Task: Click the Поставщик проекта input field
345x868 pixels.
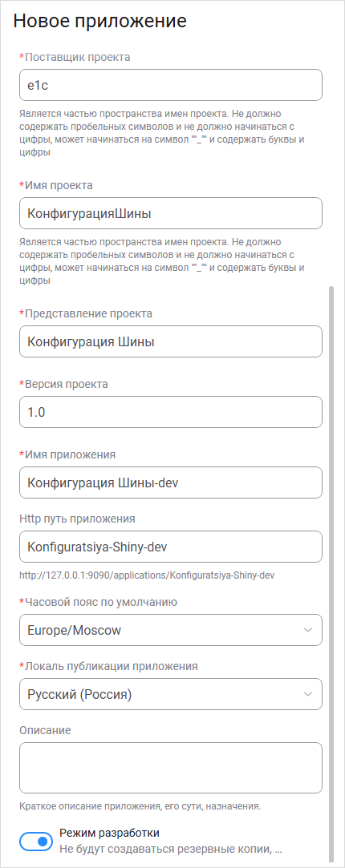Action: tap(171, 85)
